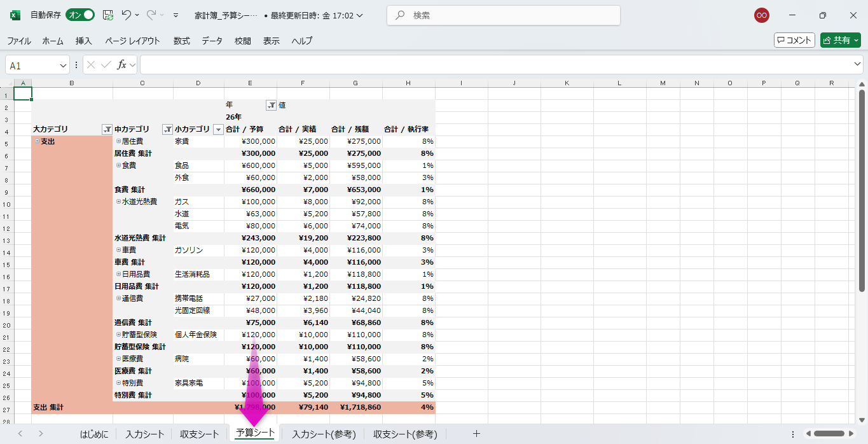Open the 数式 ribbon tab
The height and width of the screenshot is (444, 868).
click(x=181, y=41)
